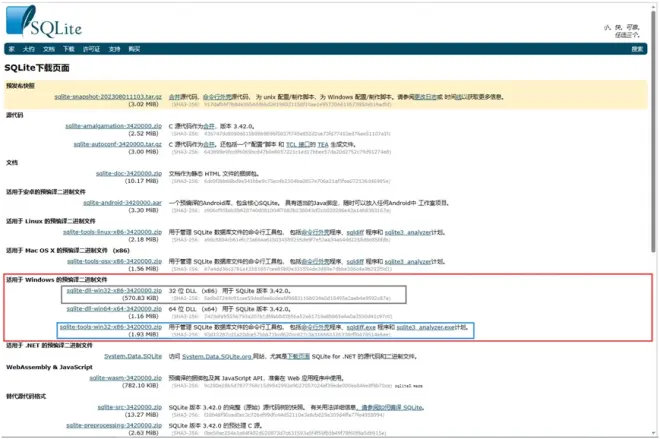Click the (570.83 KiB) file size text
This screenshot has height=439, width=660.
(140, 298)
